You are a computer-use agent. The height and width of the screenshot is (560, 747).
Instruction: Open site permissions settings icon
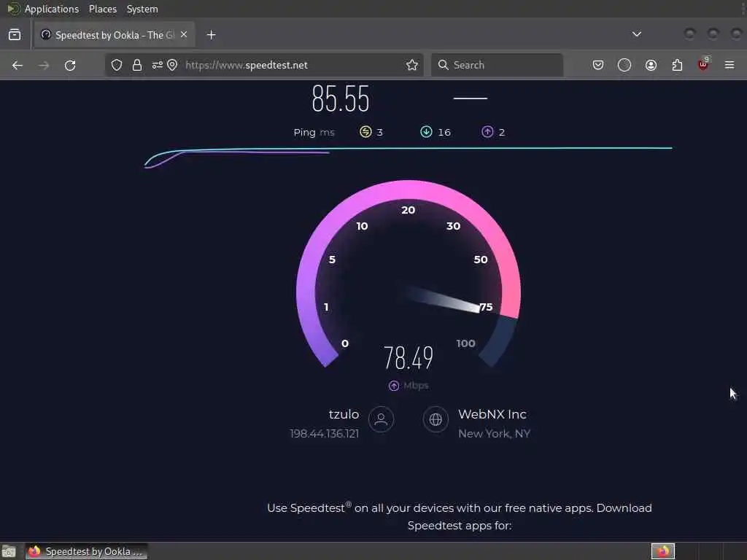click(158, 65)
